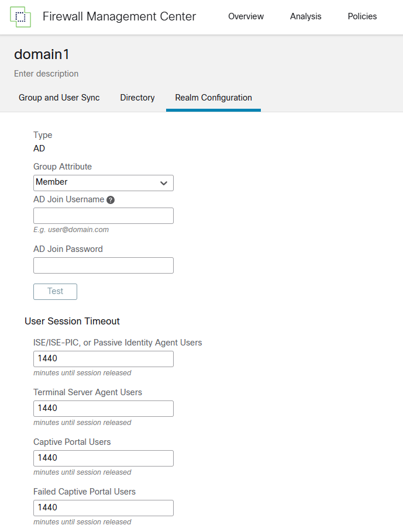Click the Group Attribute chevron arrow
Image resolution: width=403 pixels, height=532 pixels.
pyautogui.click(x=164, y=183)
